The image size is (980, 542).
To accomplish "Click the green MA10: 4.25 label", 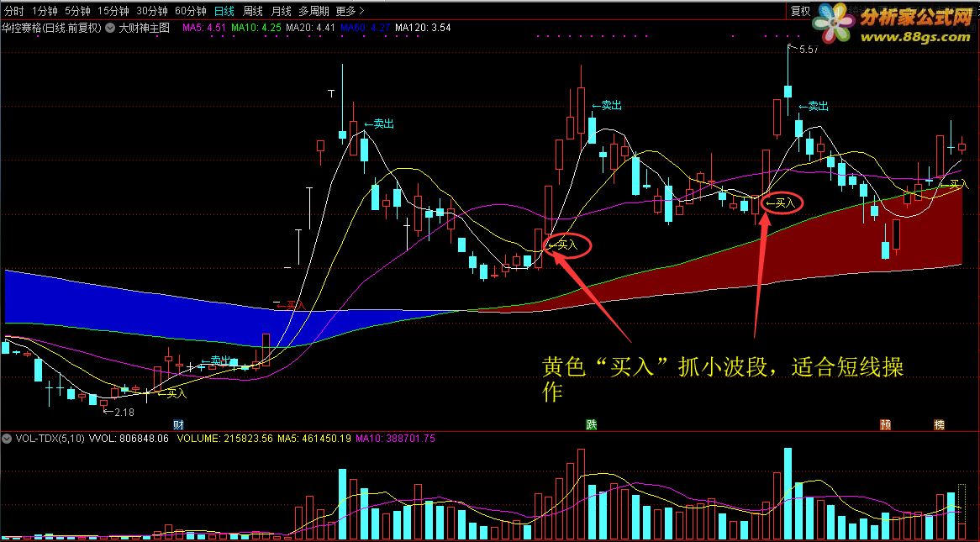I will tap(256, 28).
